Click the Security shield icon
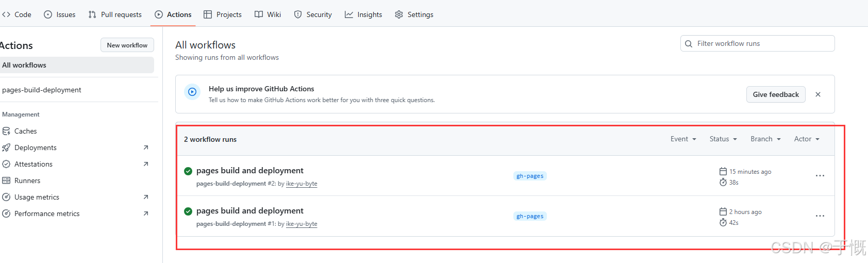This screenshot has width=868, height=263. click(x=298, y=14)
